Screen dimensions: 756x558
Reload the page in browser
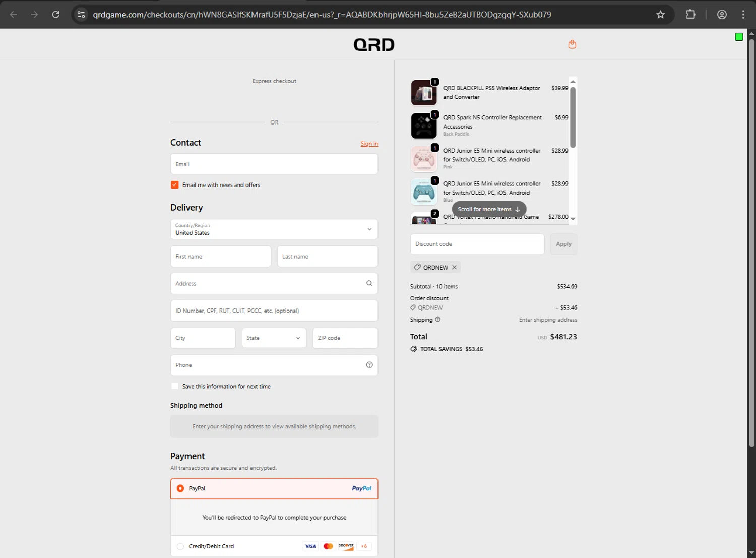coord(56,15)
